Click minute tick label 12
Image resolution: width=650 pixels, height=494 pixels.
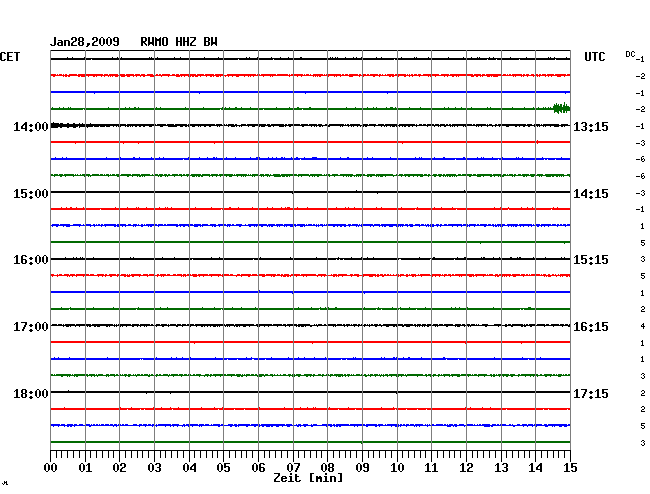click(x=466, y=468)
